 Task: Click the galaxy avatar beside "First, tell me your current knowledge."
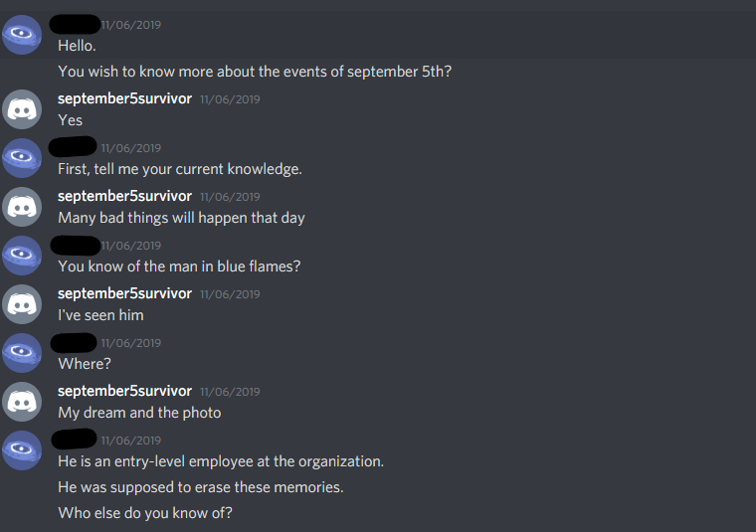click(22, 157)
